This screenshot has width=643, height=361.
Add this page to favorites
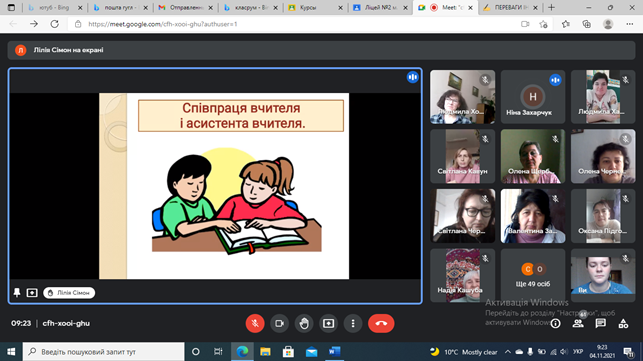(544, 24)
